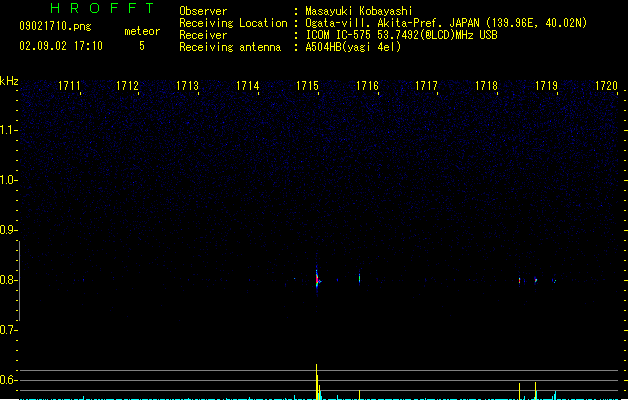Select observer name Masayuki Kobayashi

coord(359,11)
